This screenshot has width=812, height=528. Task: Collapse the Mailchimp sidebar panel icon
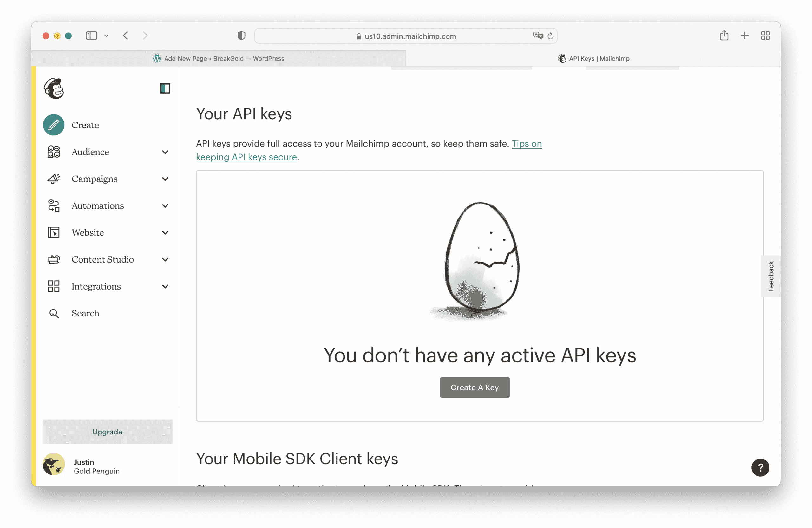point(165,88)
